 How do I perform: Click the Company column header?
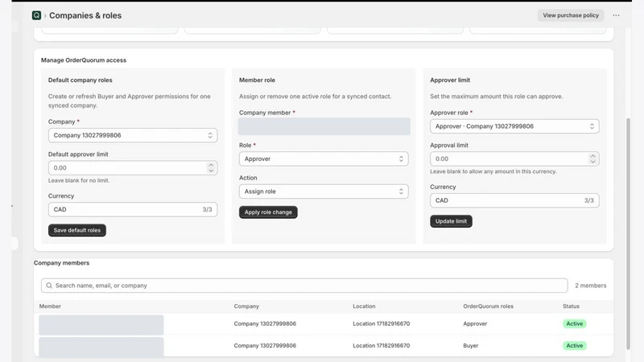point(246,306)
